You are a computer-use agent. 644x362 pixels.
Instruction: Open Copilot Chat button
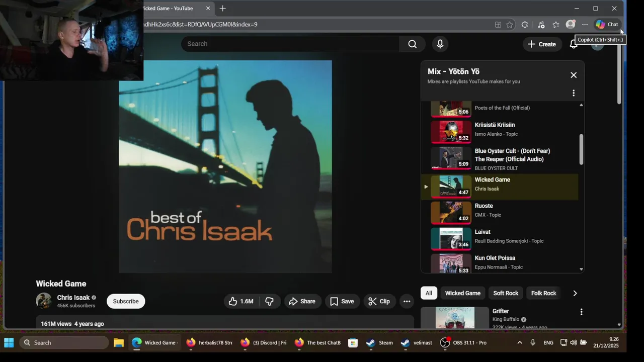point(607,24)
